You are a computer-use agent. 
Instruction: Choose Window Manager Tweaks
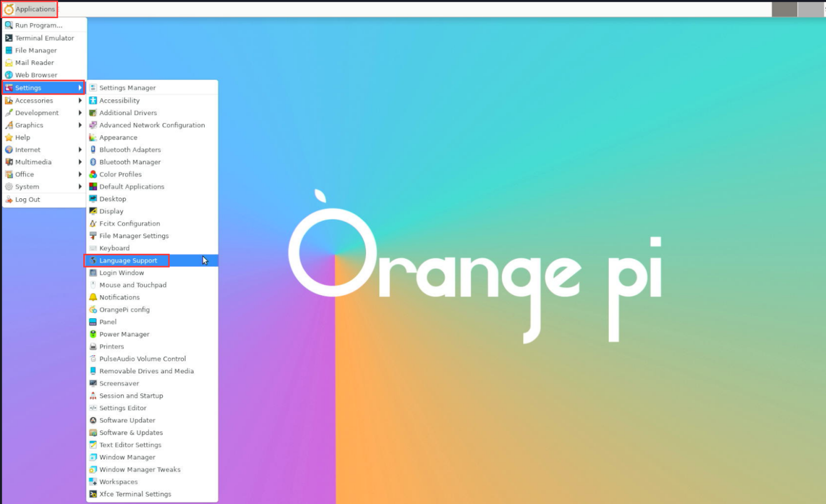pyautogui.click(x=152, y=470)
